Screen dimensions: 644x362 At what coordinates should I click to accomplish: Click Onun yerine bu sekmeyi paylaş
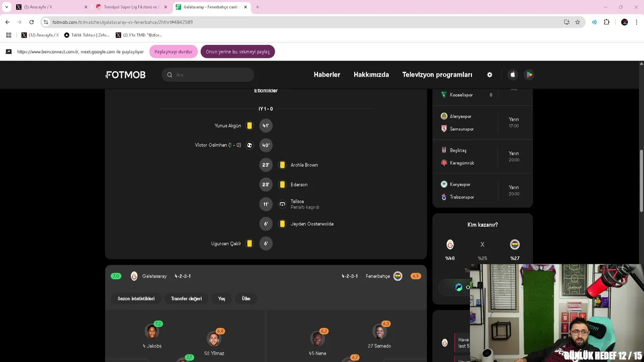(237, 52)
